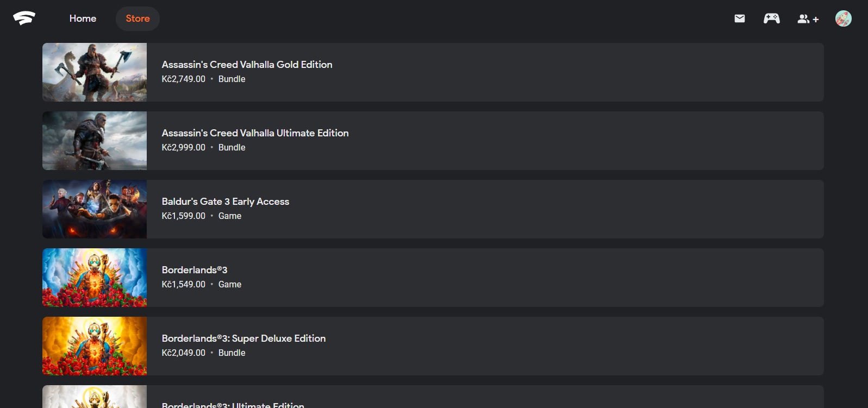The image size is (868, 408).
Task: Select Baldur's Gate 3 Early Access title
Action: pos(225,202)
